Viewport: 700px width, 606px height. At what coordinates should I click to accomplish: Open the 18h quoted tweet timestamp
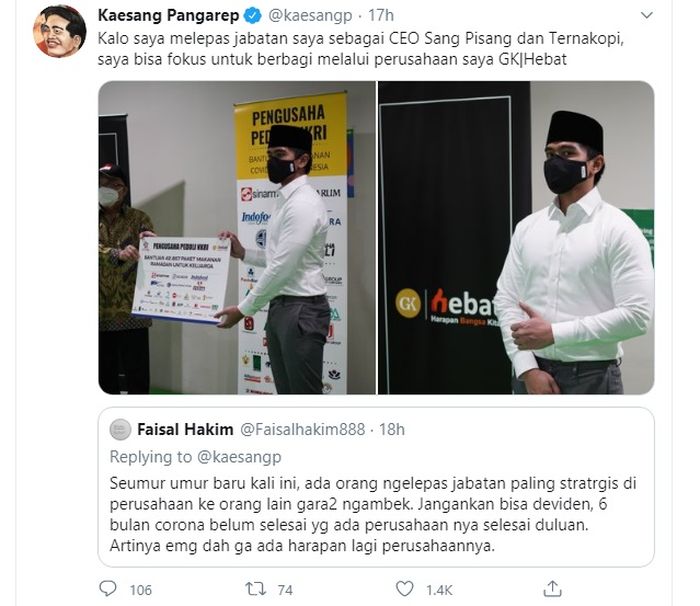(x=392, y=430)
